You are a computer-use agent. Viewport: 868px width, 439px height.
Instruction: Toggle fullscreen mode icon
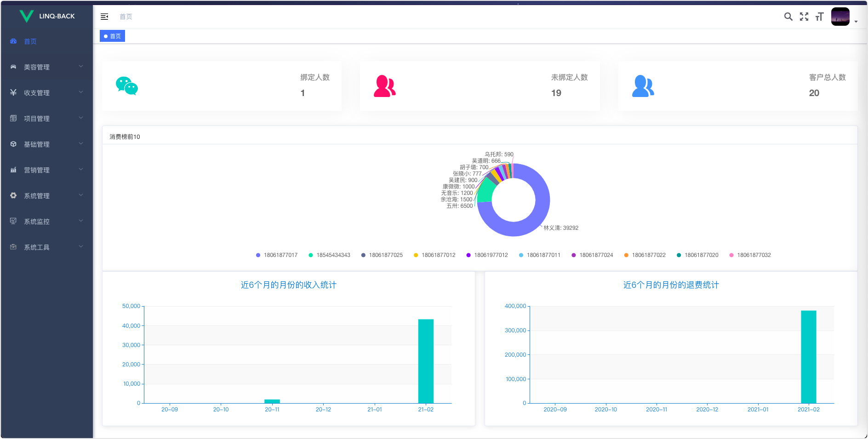(x=804, y=17)
